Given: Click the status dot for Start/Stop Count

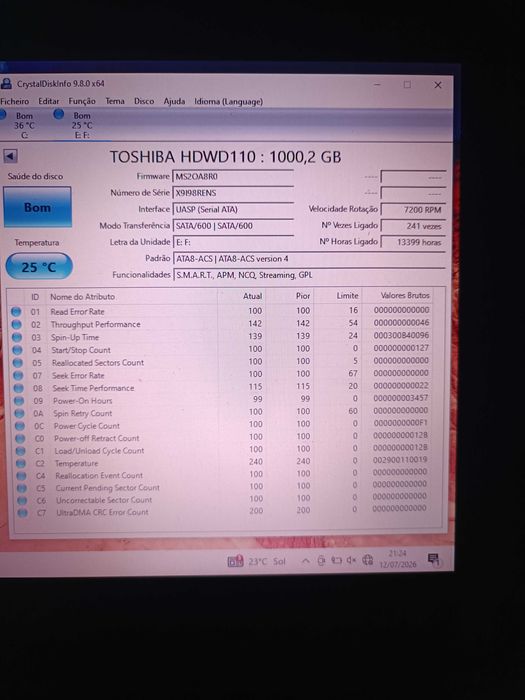Looking at the screenshot, I should click(x=17, y=350).
